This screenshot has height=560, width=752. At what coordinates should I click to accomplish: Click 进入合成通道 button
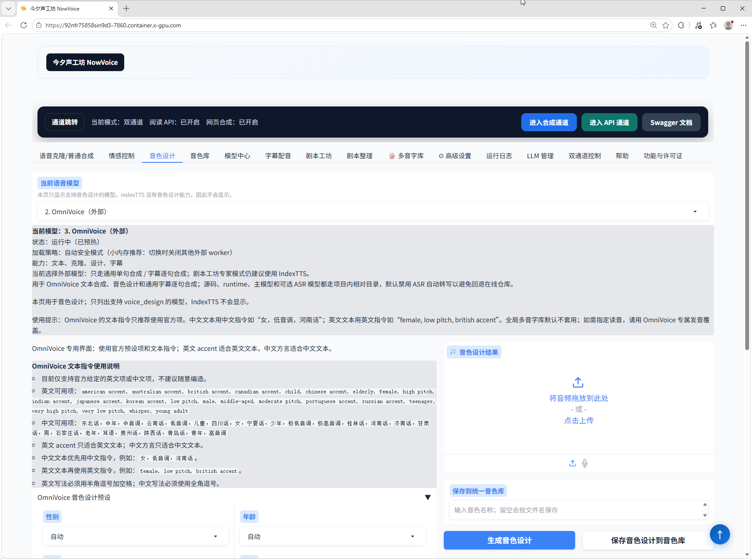(549, 122)
